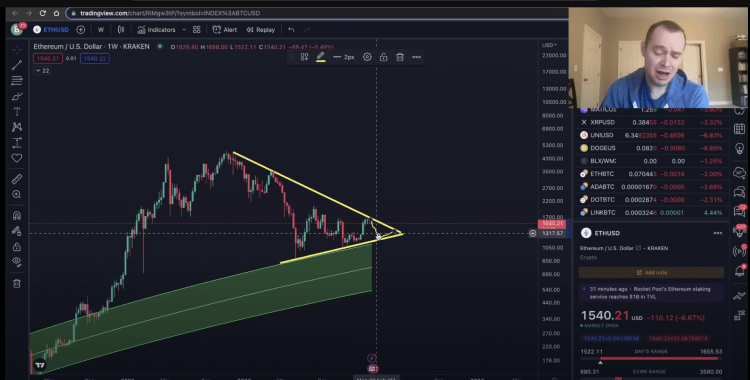Open the candlestick chart style menu
This screenshot has height=380, width=750.
point(121,30)
